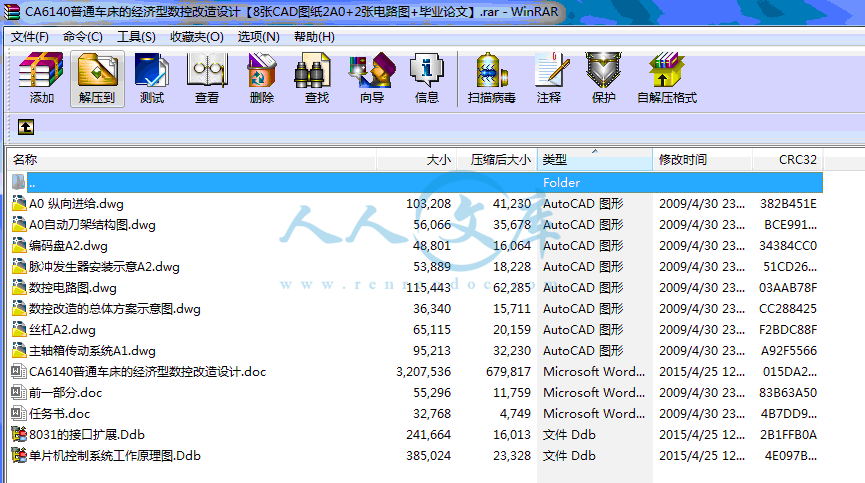Click the 自解压格式 (SFX) toolbar icon

click(x=666, y=71)
